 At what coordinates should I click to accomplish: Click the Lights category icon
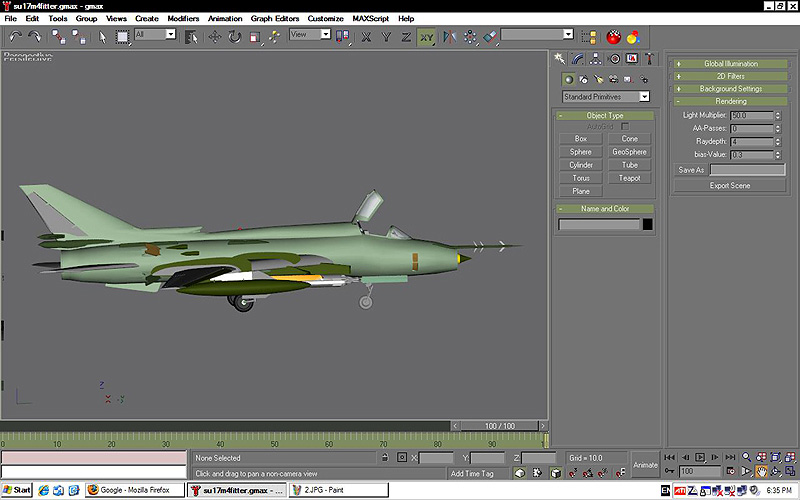597,79
